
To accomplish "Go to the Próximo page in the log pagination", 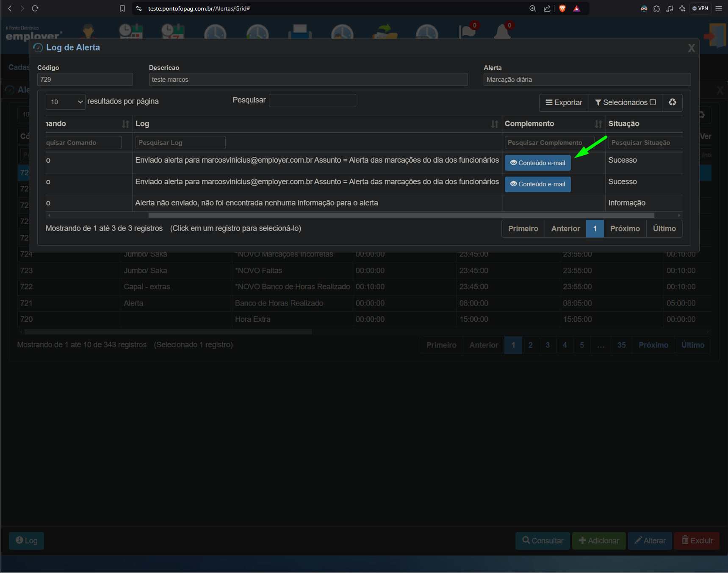I will pyautogui.click(x=625, y=229).
